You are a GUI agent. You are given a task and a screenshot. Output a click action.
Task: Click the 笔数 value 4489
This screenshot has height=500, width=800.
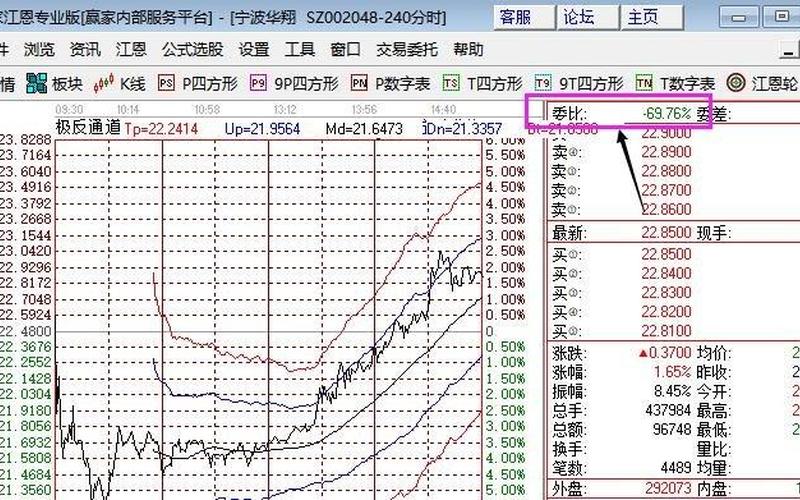676,467
